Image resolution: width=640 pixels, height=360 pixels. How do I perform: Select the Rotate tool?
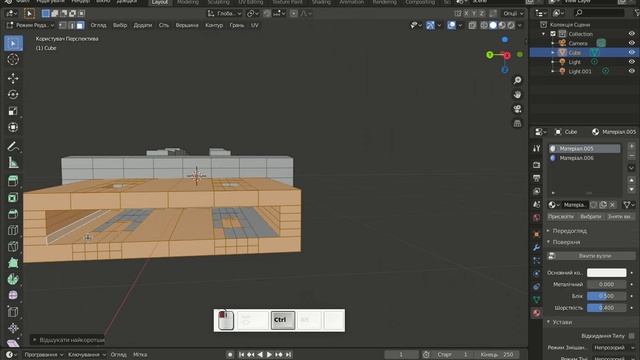pos(13,94)
